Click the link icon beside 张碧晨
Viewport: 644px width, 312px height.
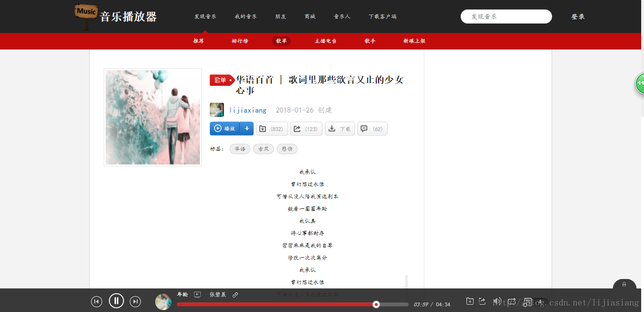click(x=235, y=295)
